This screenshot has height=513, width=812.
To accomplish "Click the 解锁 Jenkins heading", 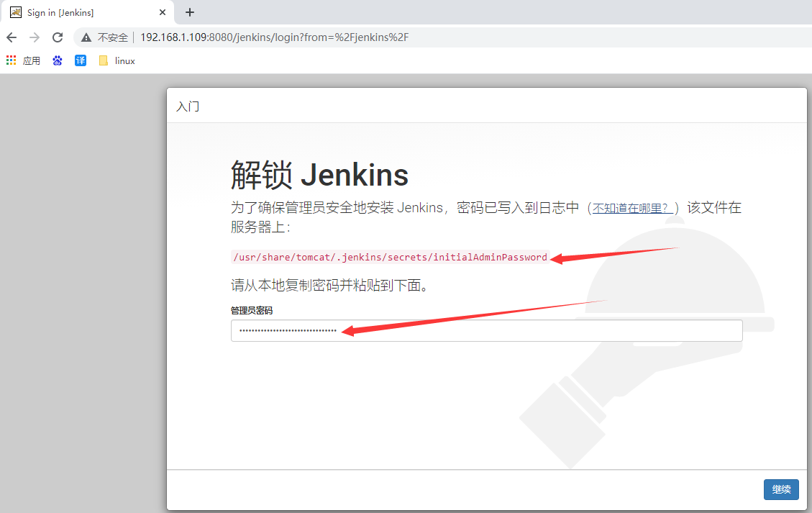I will tap(319, 175).
